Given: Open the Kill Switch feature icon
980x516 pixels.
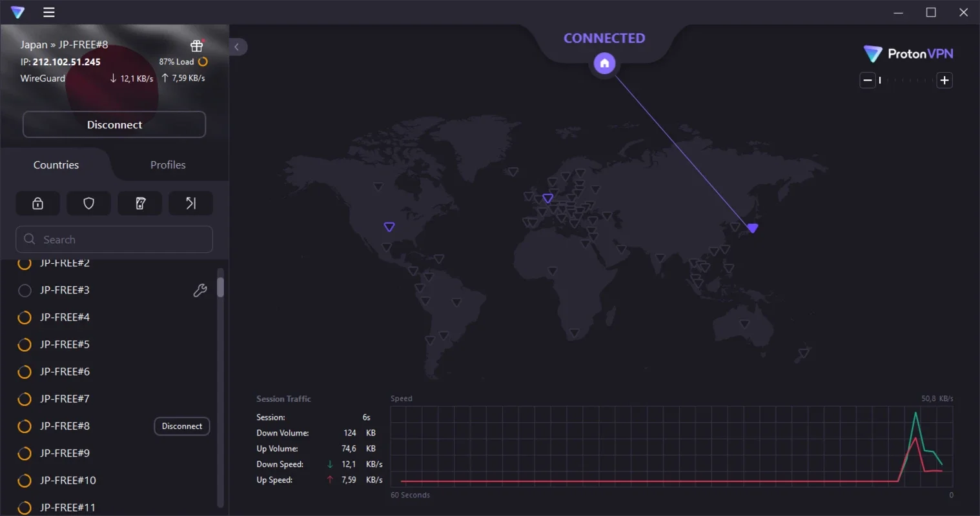Looking at the screenshot, I should [x=139, y=203].
